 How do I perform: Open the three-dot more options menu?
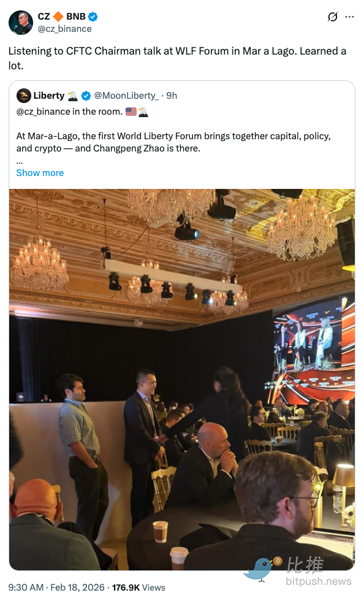pyautogui.click(x=349, y=17)
